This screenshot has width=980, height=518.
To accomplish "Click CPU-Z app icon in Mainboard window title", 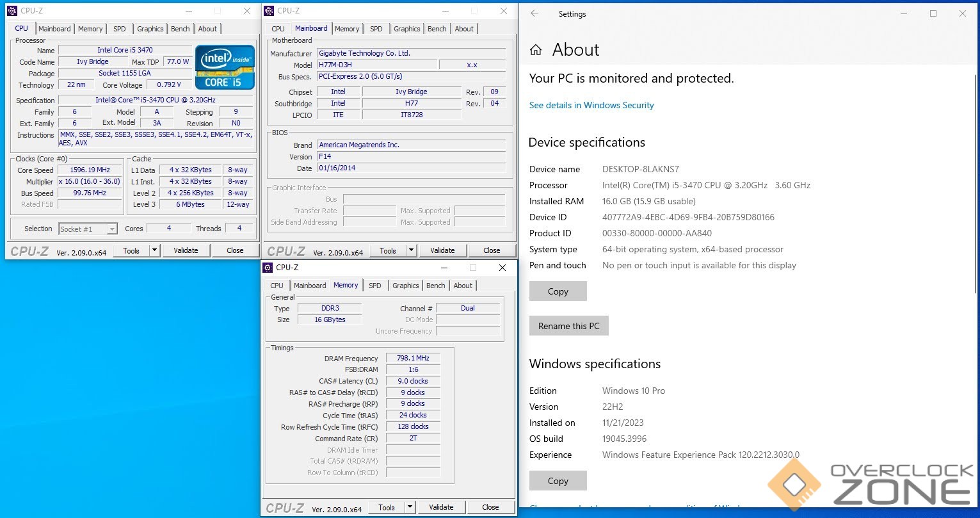I will point(269,11).
